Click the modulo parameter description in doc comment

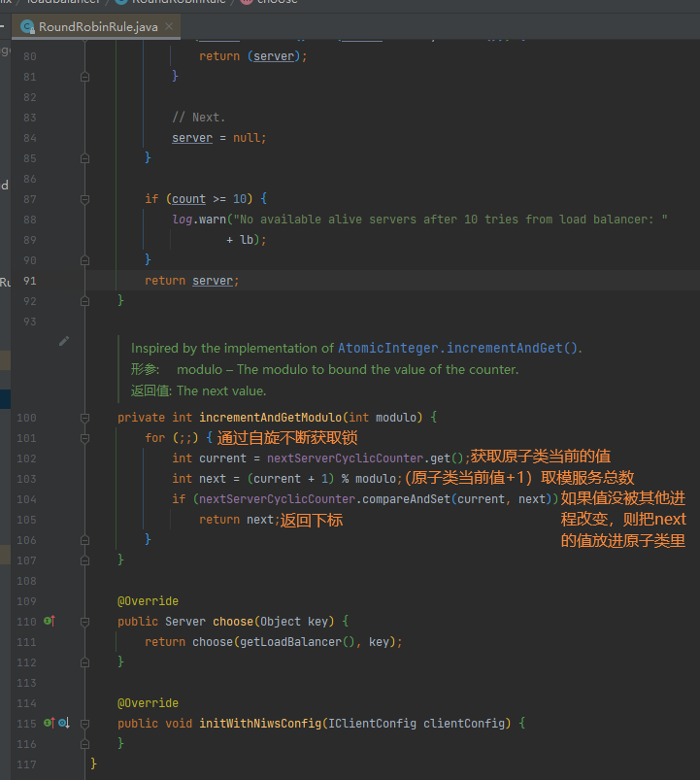(x=348, y=370)
